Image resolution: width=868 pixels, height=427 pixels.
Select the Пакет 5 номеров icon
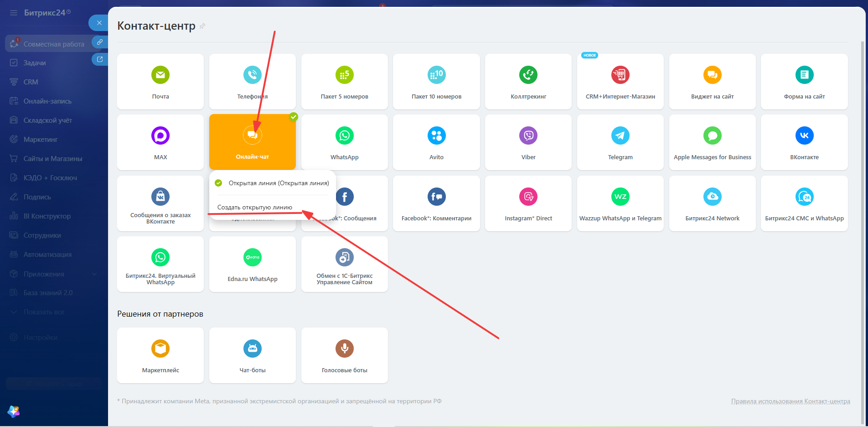[345, 75]
